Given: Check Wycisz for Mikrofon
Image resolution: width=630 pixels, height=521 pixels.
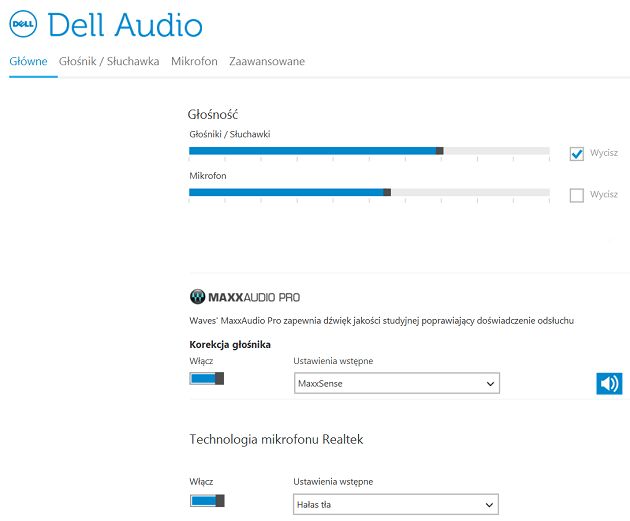Looking at the screenshot, I should [577, 195].
